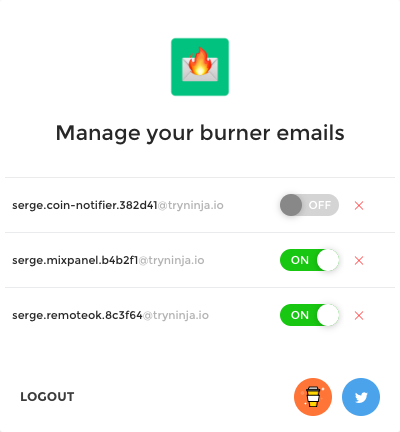Open the Twitter bird icon
The image size is (400, 432).
point(361,397)
